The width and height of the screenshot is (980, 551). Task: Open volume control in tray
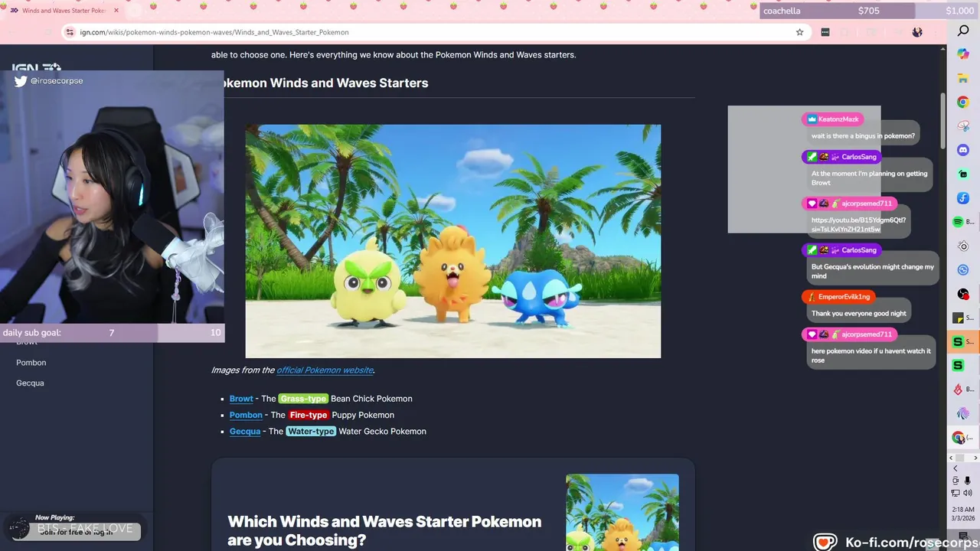pos(969,493)
